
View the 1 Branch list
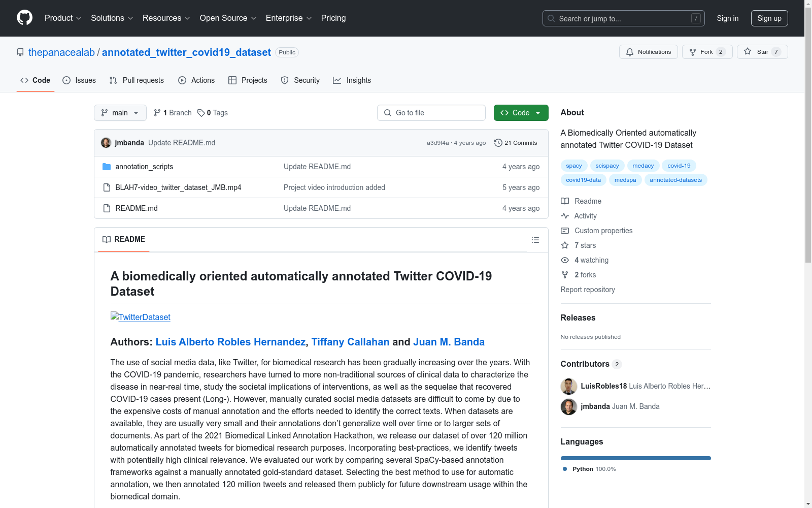173,113
